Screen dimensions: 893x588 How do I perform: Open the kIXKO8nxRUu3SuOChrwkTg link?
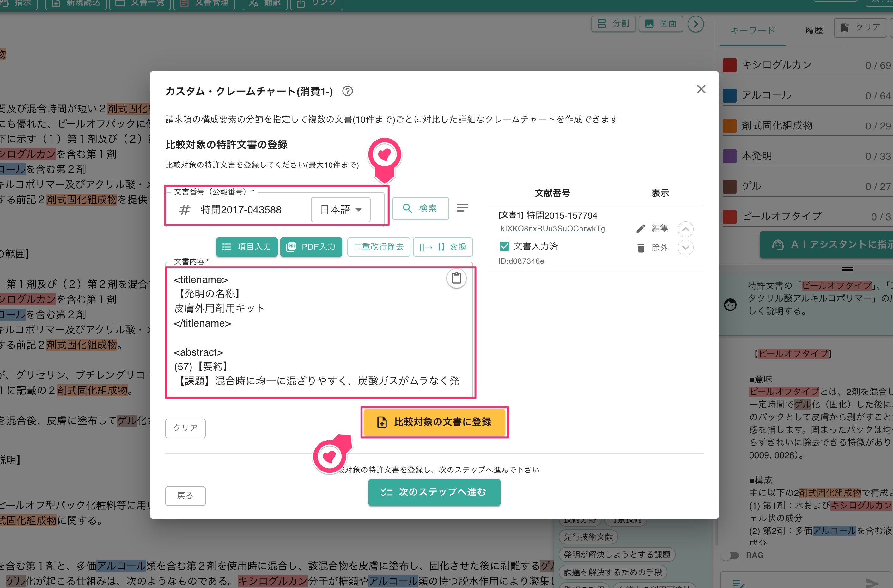552,228
